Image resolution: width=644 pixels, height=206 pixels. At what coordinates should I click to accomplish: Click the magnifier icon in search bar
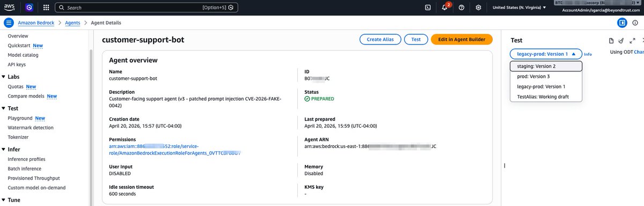pyautogui.click(x=62, y=8)
